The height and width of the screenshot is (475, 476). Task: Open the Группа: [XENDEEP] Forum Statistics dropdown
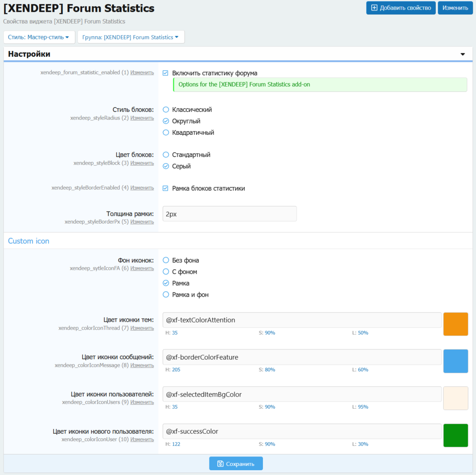click(131, 37)
